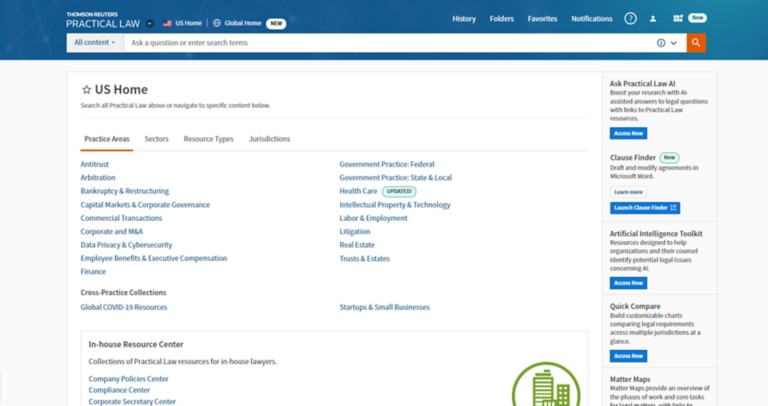The image size is (768, 406).
Task: Switch to the Sectors tab
Action: click(x=156, y=139)
